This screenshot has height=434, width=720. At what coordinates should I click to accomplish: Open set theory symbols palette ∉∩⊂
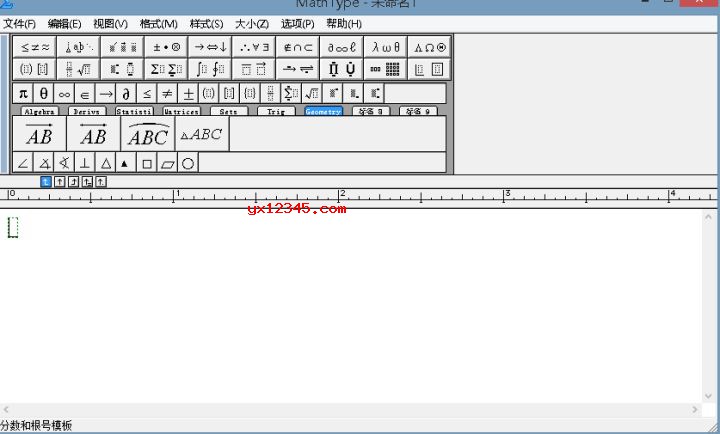click(298, 47)
